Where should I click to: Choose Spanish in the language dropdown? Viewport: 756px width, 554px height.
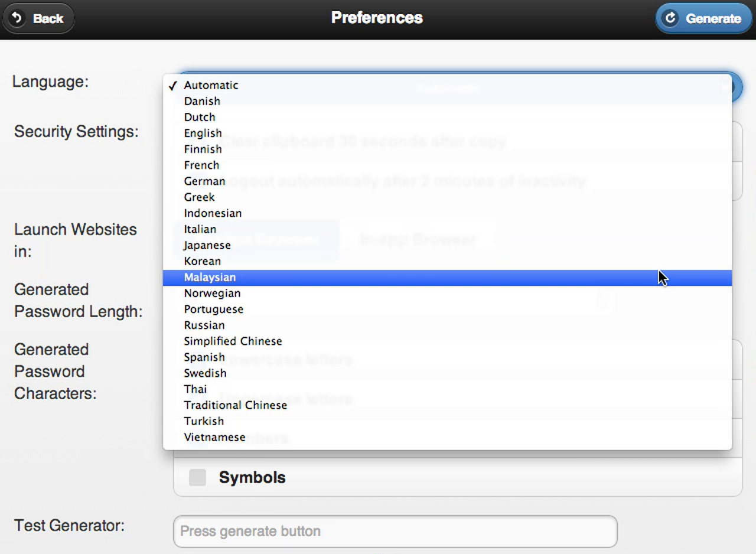pyautogui.click(x=204, y=357)
